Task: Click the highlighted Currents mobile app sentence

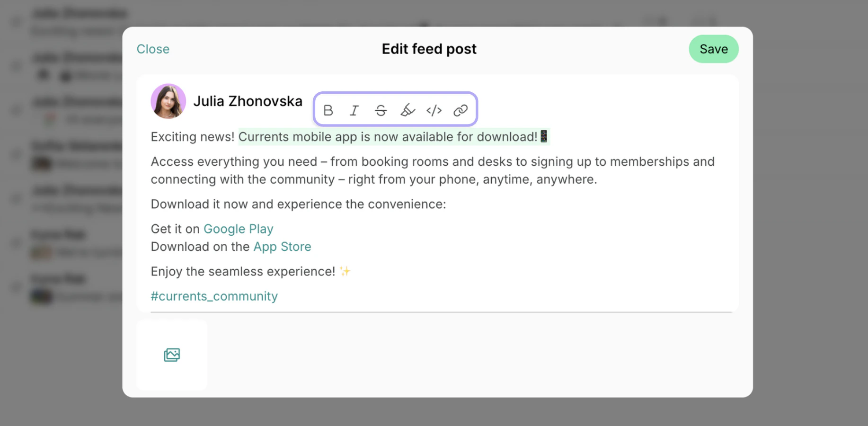Action: click(x=393, y=137)
